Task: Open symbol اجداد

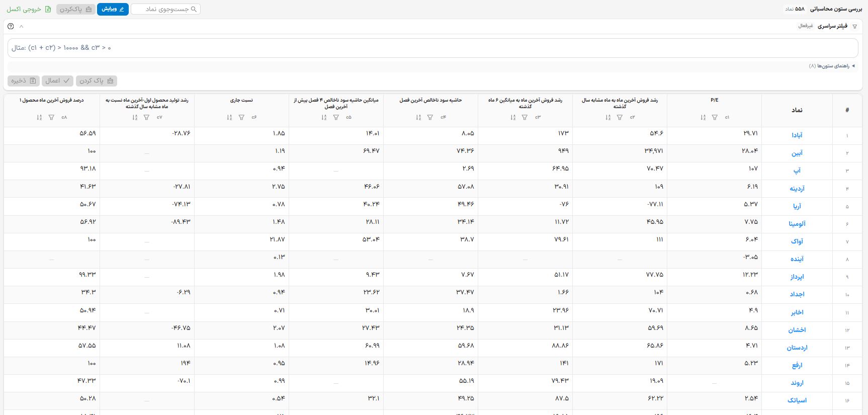Action: [797, 294]
